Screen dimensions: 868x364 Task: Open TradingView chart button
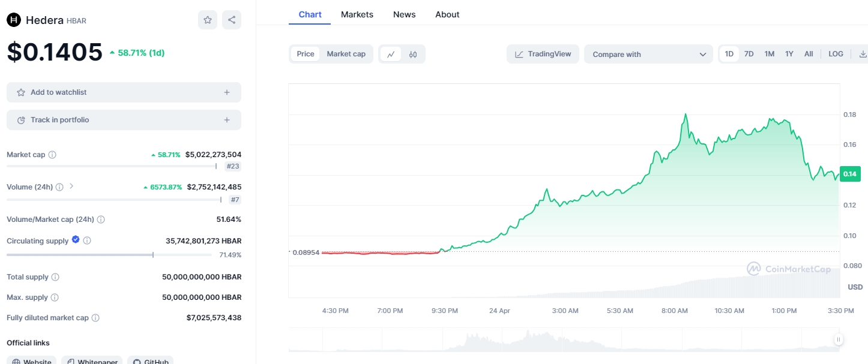pyautogui.click(x=543, y=54)
